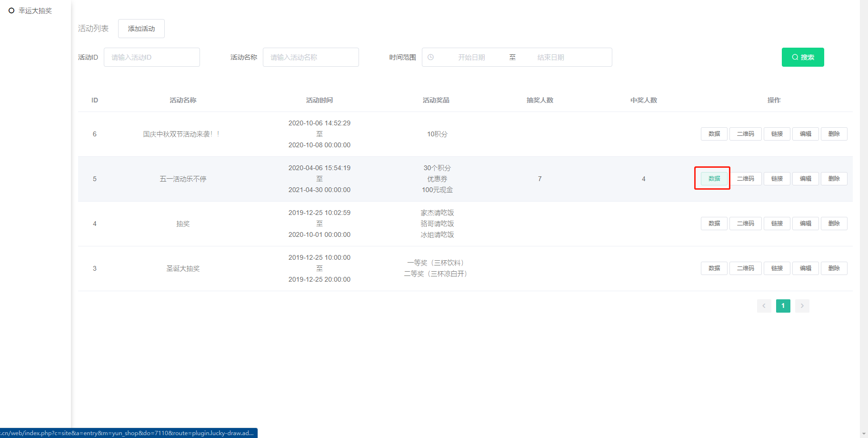Screen dimensions: 868x438
Task: Get 链接 for 五一活动乐不停
Action: 777,179
